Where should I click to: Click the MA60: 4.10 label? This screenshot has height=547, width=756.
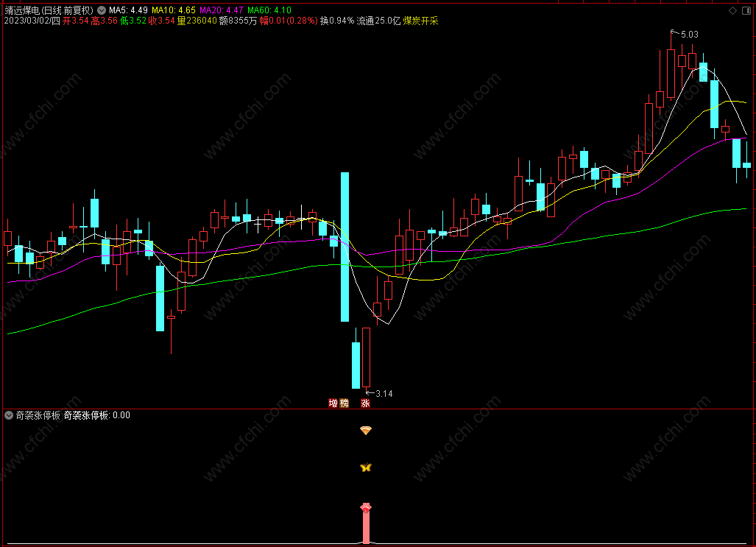click(269, 10)
